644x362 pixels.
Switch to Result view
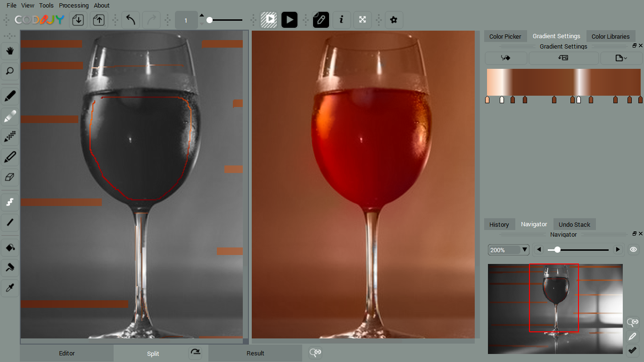(255, 353)
